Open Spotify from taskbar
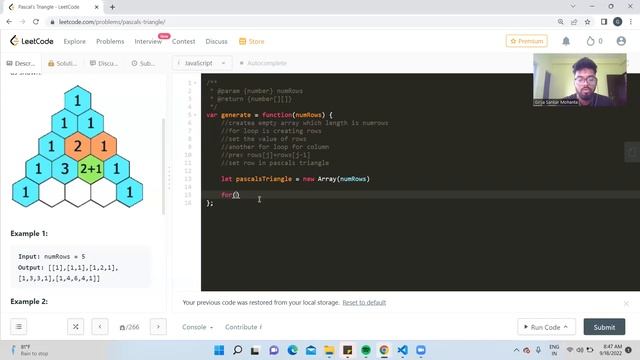640x360 pixels. click(366, 350)
